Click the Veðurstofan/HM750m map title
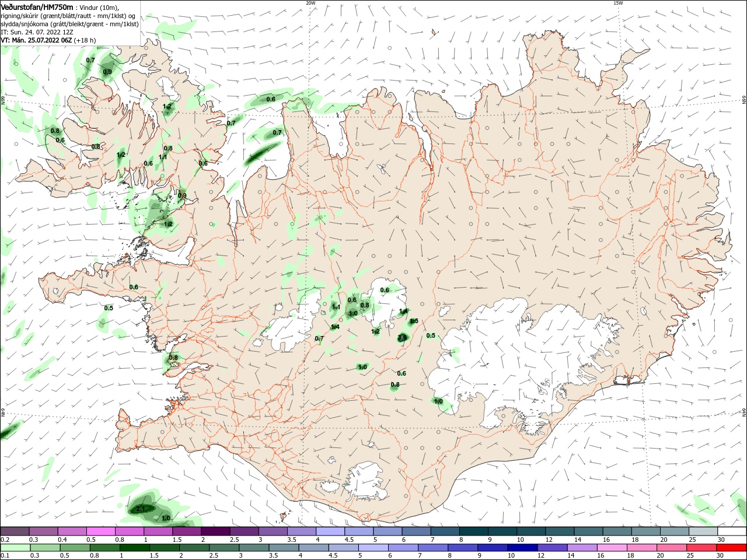This screenshot has width=747, height=560. [37, 7]
